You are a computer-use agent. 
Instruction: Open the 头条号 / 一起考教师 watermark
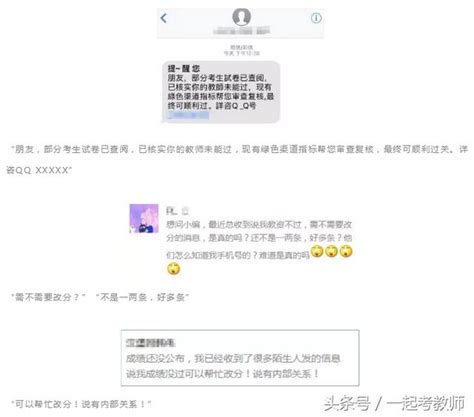point(394,404)
